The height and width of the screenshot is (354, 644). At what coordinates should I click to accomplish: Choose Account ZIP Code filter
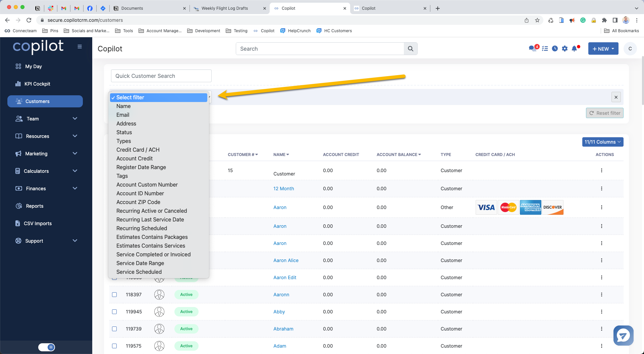159,202
